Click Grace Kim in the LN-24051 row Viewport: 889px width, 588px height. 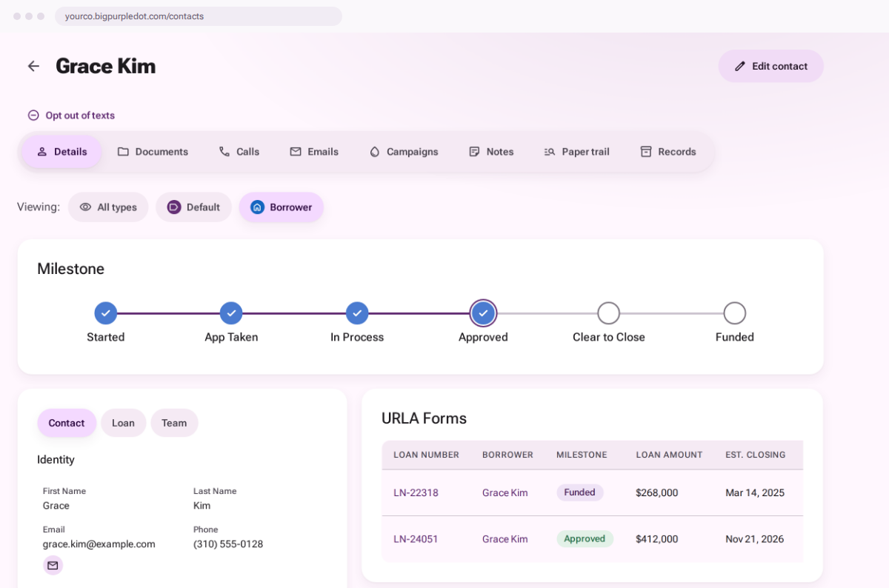pyautogui.click(x=505, y=539)
